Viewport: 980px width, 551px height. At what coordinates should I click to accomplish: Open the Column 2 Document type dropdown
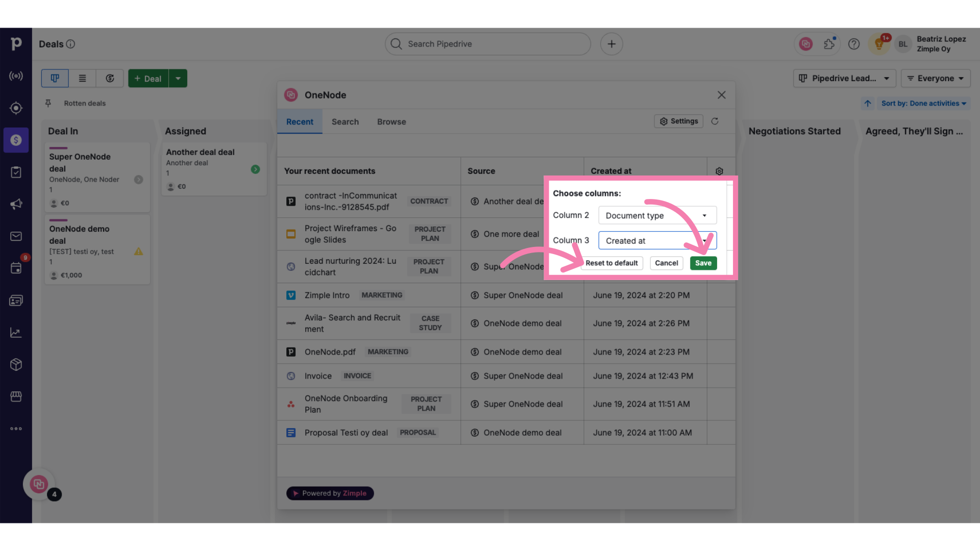click(657, 215)
